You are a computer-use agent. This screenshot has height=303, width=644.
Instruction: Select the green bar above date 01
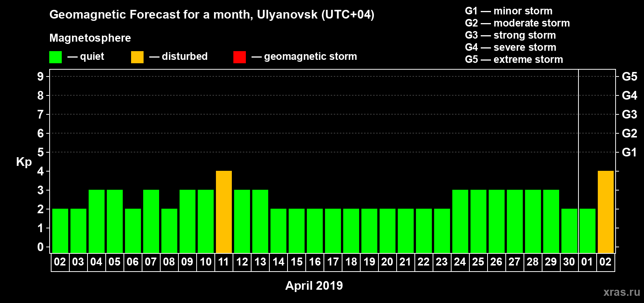[588, 231]
